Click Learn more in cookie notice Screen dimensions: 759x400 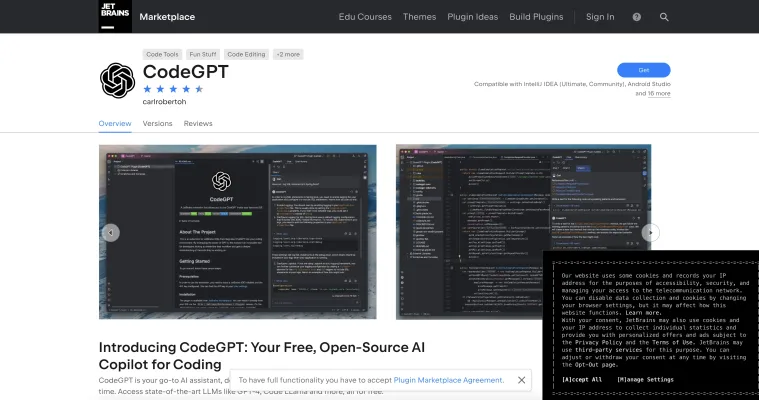(x=643, y=313)
